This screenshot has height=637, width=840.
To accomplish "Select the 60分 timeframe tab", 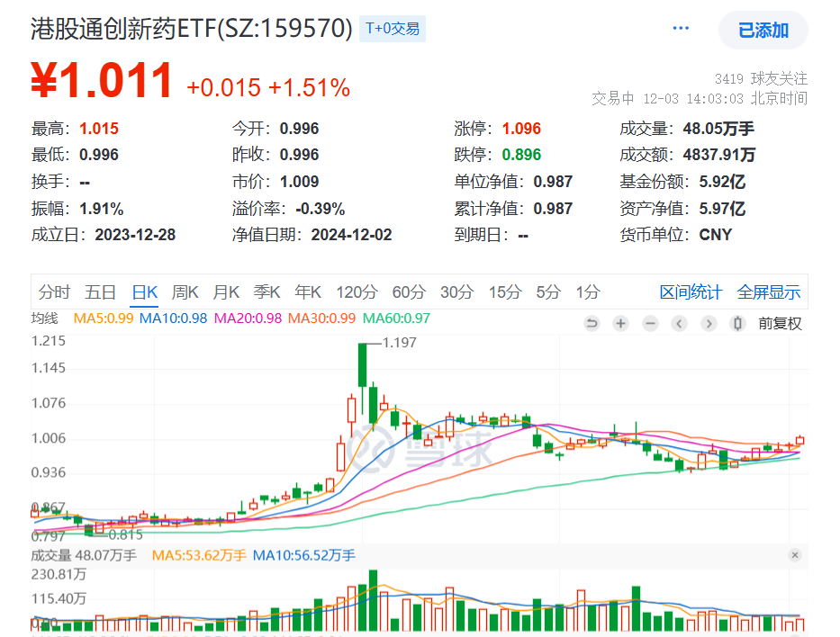I will point(409,292).
